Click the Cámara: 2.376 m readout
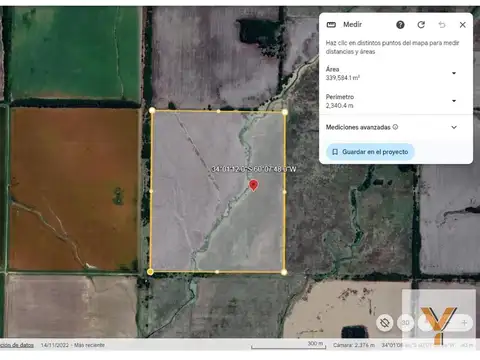Viewport: 480px width, 360px height. pyautogui.click(x=354, y=345)
